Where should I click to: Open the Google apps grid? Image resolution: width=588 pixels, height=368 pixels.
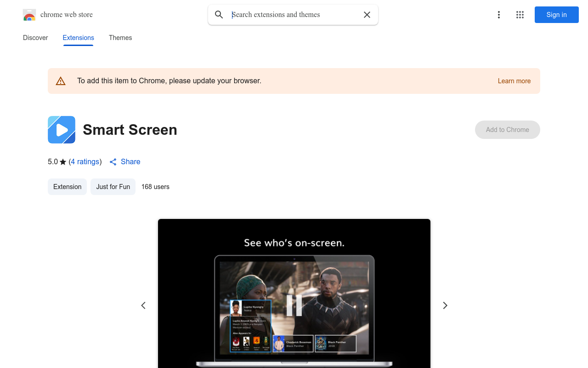pyautogui.click(x=520, y=15)
